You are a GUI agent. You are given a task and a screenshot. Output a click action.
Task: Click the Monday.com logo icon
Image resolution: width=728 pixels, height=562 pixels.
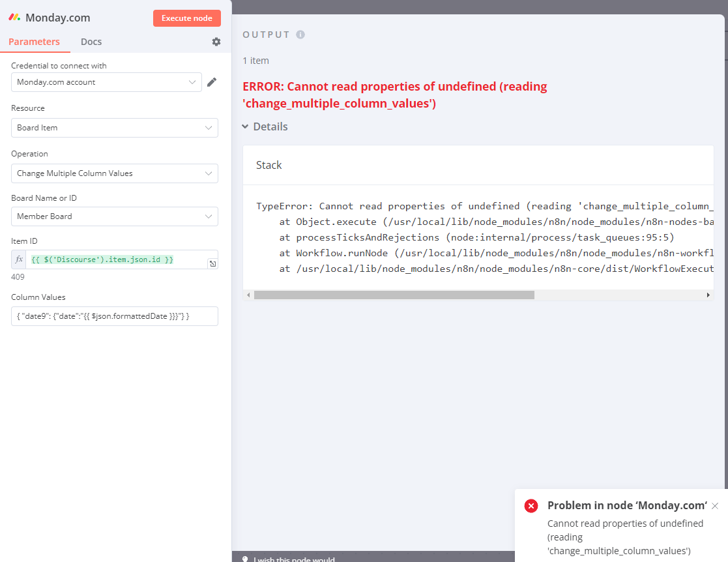click(x=14, y=17)
